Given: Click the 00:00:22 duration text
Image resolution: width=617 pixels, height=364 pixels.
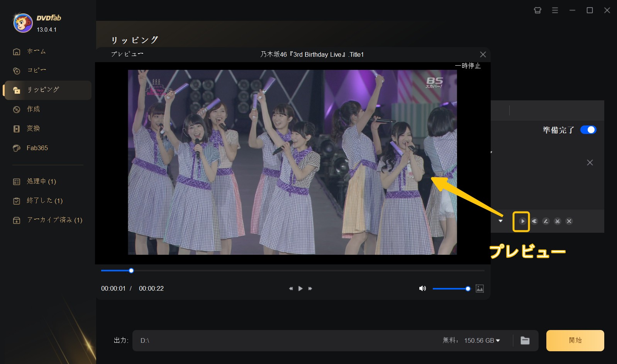Looking at the screenshot, I should (x=151, y=288).
